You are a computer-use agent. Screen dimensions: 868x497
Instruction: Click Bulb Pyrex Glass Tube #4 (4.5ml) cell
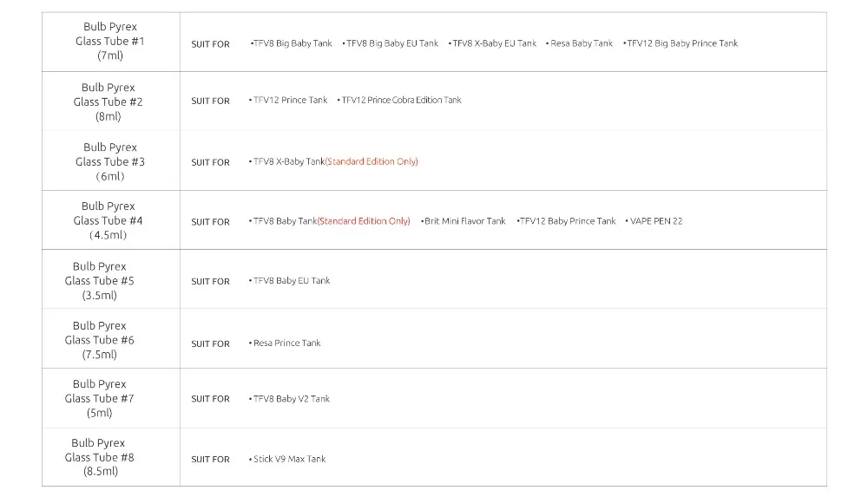coord(110,220)
